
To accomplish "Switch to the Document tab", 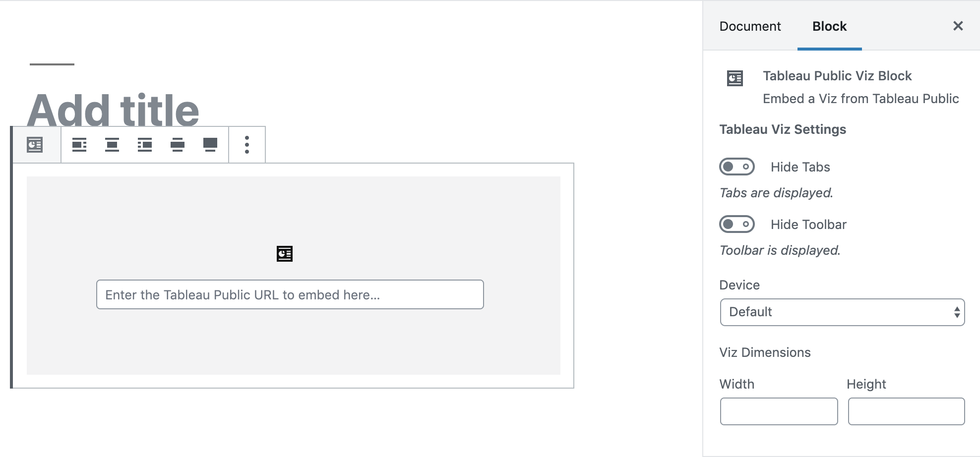I will (x=750, y=26).
